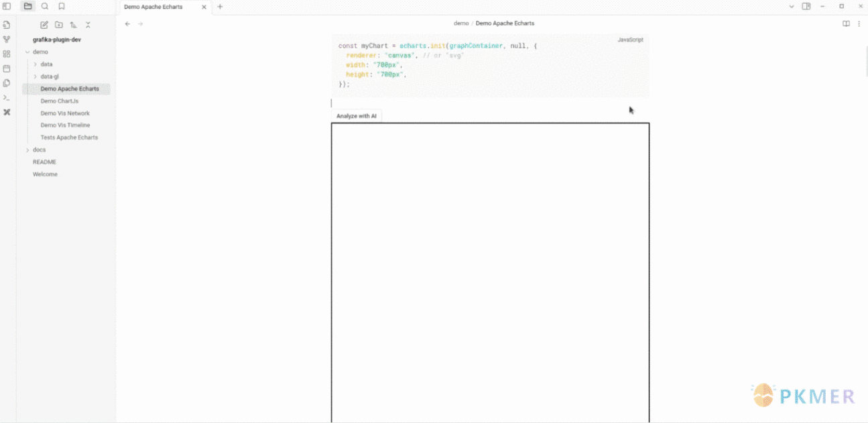This screenshot has height=423, width=868.
Task: Click the crossed-tools plugin ribbon icon
Action: [x=7, y=112]
